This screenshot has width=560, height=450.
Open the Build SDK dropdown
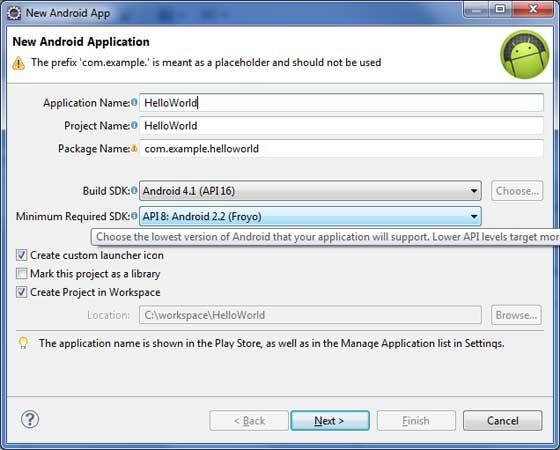click(x=310, y=191)
